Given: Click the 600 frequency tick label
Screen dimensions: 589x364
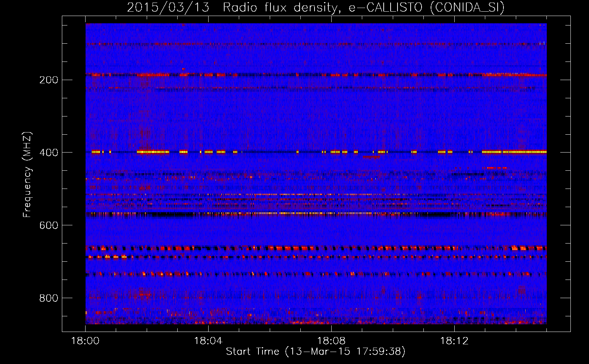Looking at the screenshot, I should pos(48,225).
